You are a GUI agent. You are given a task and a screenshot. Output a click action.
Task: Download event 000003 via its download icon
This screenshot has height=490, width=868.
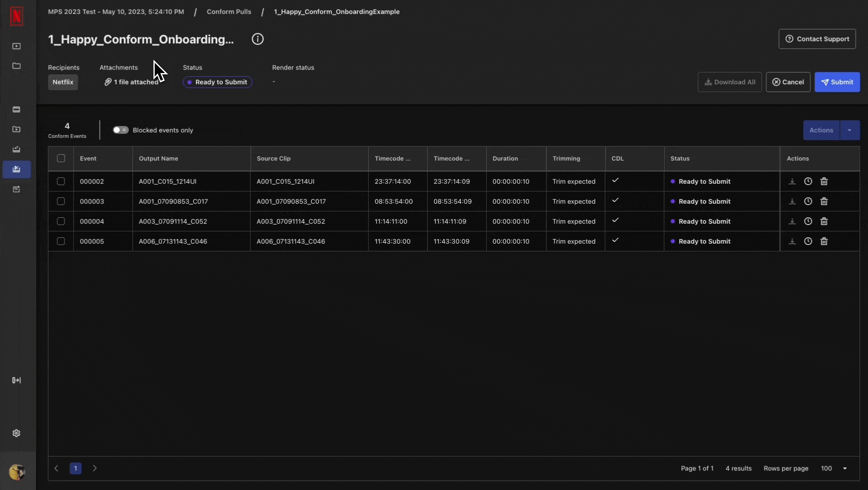pos(792,201)
